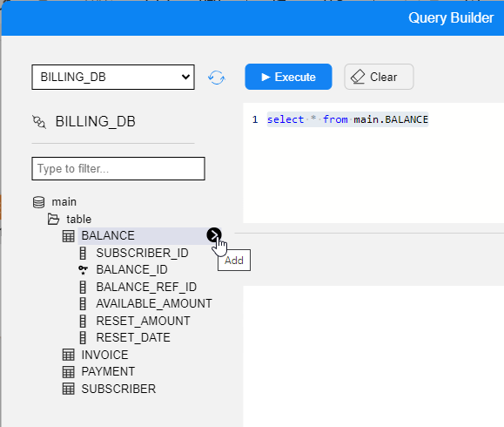The width and height of the screenshot is (504, 427).
Task: Click the table folder icon
Action: click(x=53, y=219)
